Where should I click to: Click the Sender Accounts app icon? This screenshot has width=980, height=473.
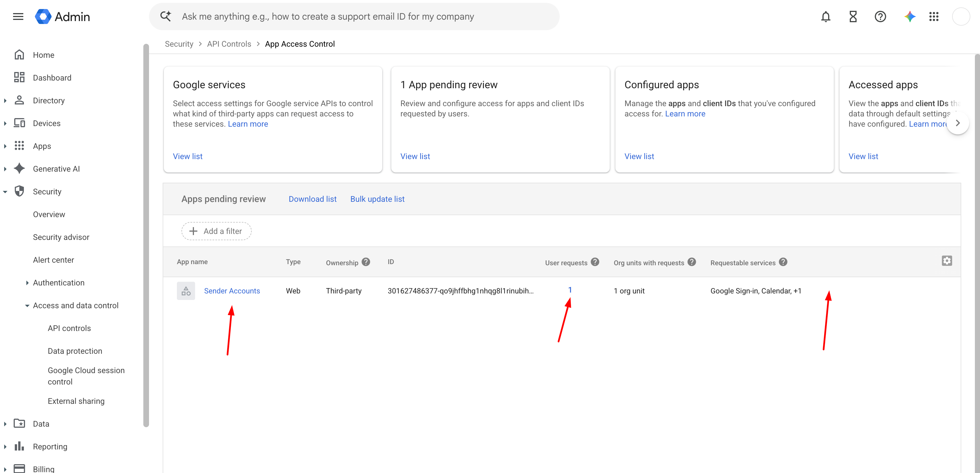point(186,291)
